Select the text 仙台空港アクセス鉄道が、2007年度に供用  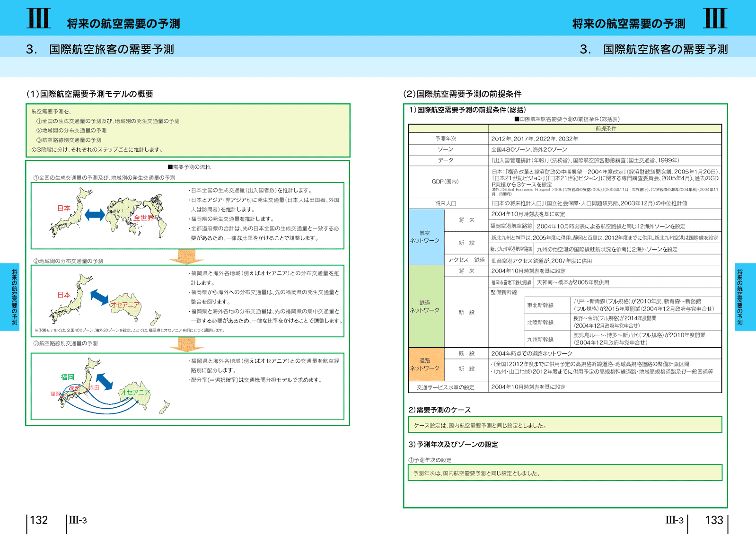pos(541,261)
